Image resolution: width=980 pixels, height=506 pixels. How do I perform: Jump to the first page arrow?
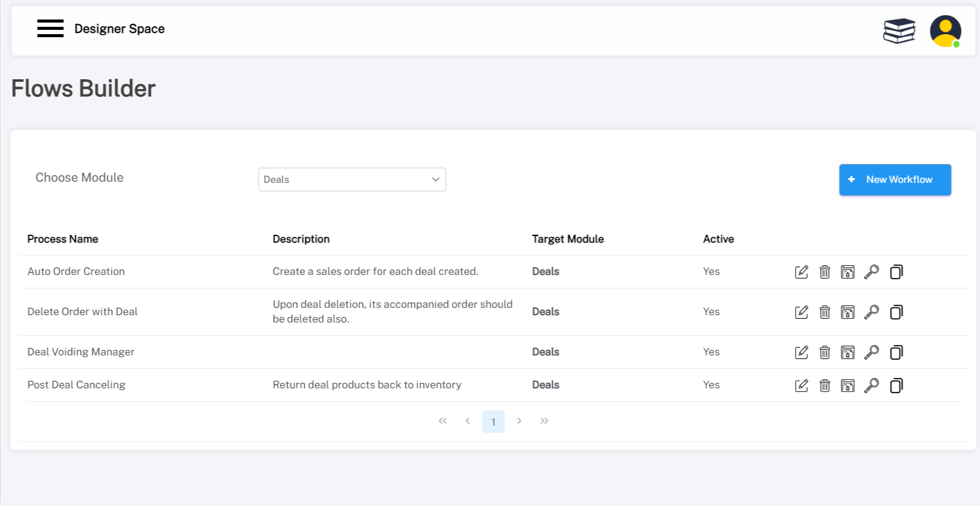pos(442,421)
